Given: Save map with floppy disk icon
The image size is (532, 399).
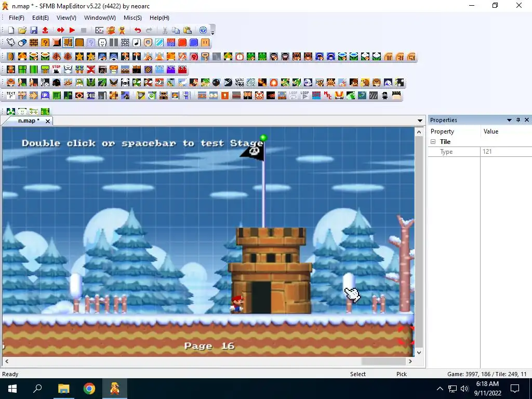Looking at the screenshot, I should coord(34,30).
